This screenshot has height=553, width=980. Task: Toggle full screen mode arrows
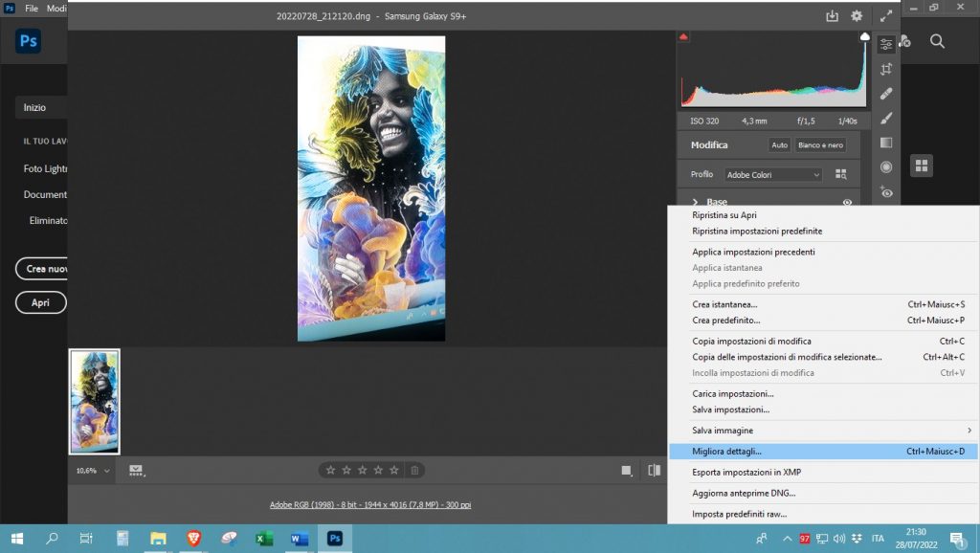886,16
